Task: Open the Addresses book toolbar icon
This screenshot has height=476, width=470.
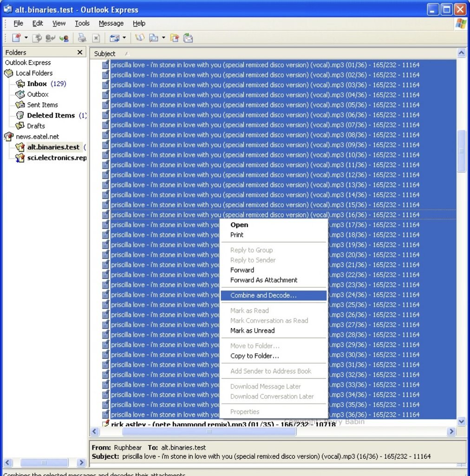Action: pyautogui.click(x=139, y=38)
